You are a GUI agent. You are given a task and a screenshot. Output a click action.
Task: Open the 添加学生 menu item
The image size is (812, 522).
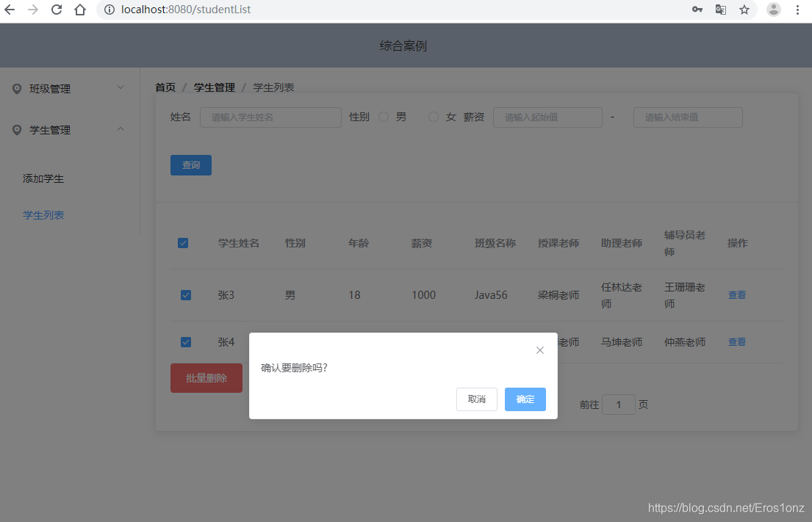[43, 178]
